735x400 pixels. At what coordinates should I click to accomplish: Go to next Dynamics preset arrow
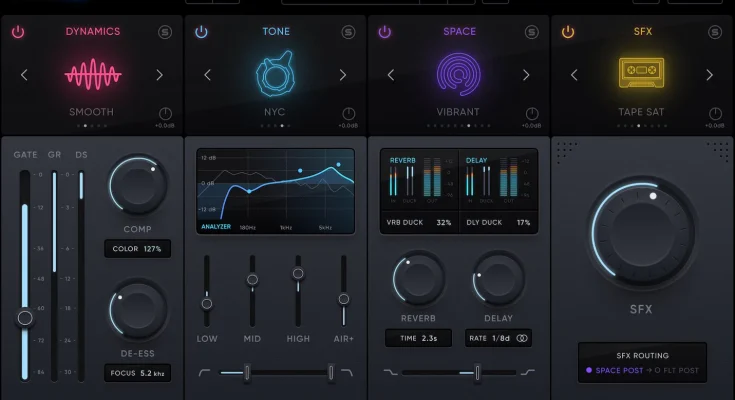pyautogui.click(x=159, y=75)
